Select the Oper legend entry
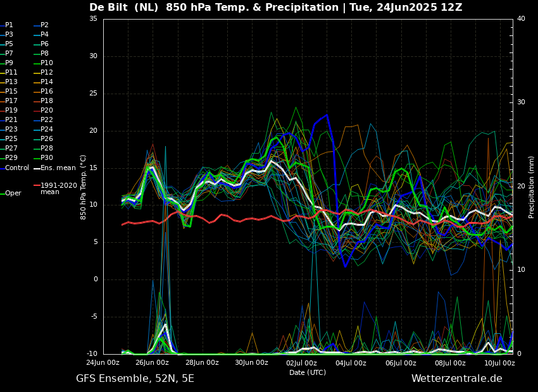Image resolution: width=538 pixels, height=392 pixels. click(13, 193)
